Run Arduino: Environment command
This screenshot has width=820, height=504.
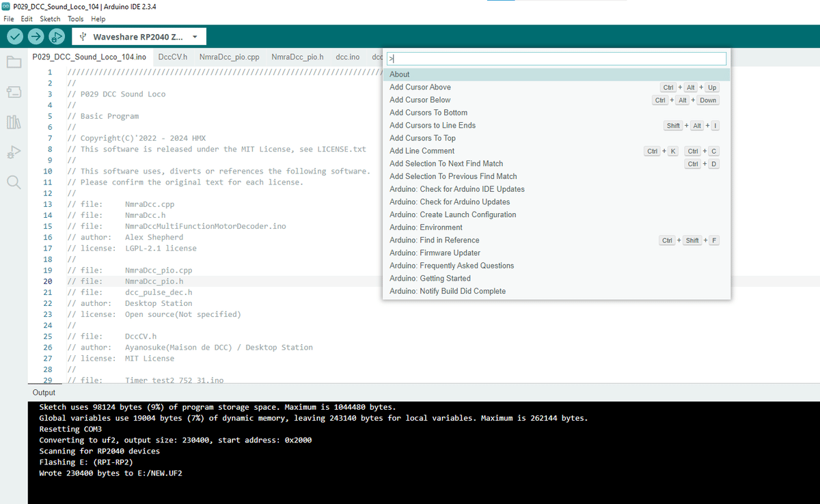click(556, 227)
